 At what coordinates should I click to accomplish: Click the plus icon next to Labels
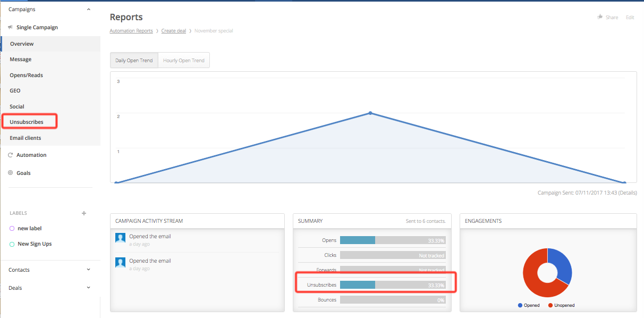(x=83, y=213)
